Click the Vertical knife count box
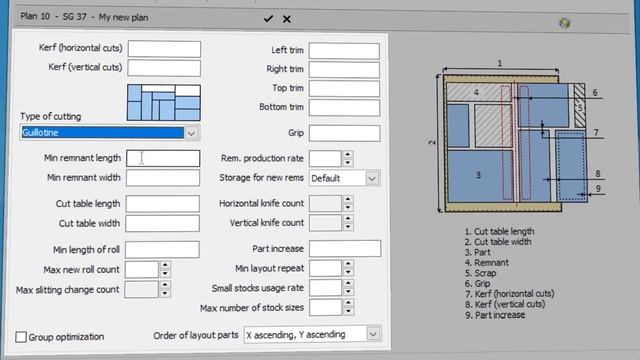 click(x=325, y=223)
